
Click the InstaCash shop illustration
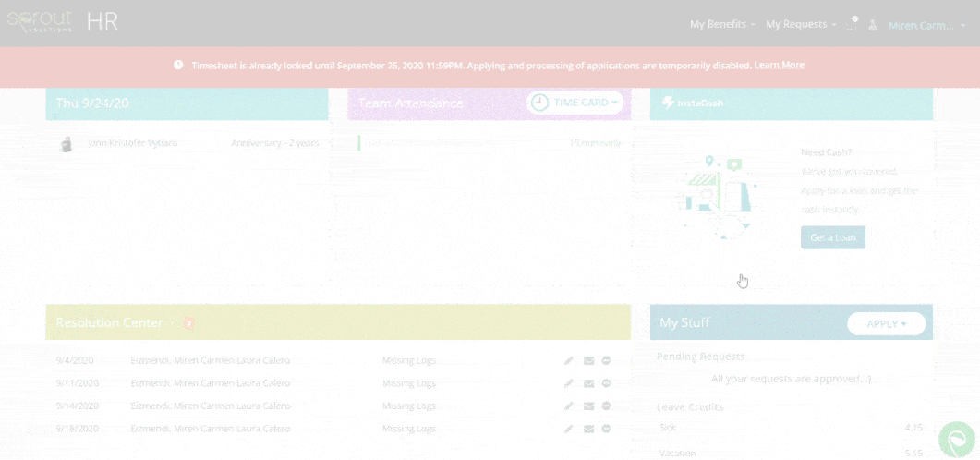pos(718,197)
